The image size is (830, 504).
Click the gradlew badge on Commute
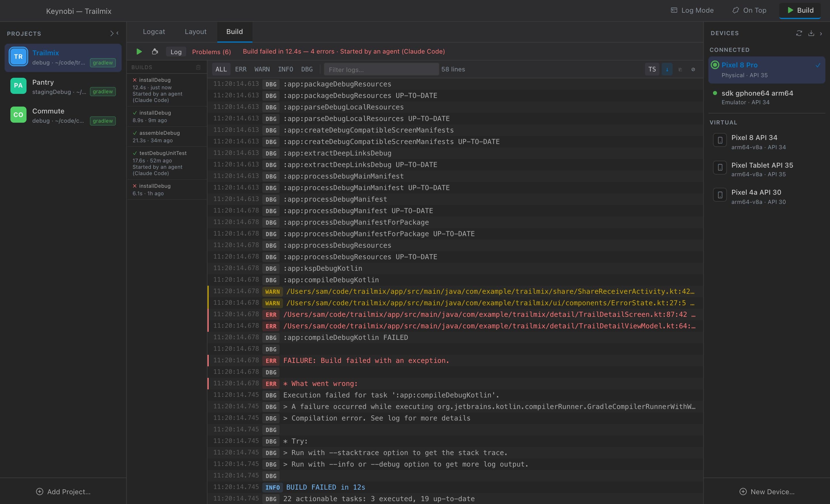click(103, 121)
